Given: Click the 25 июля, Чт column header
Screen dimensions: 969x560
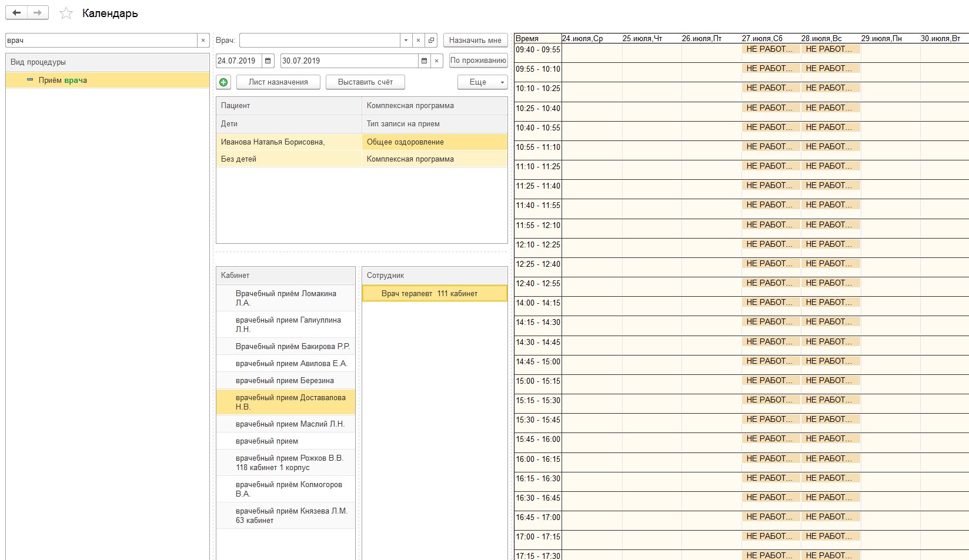Looking at the screenshot, I should (x=642, y=38).
